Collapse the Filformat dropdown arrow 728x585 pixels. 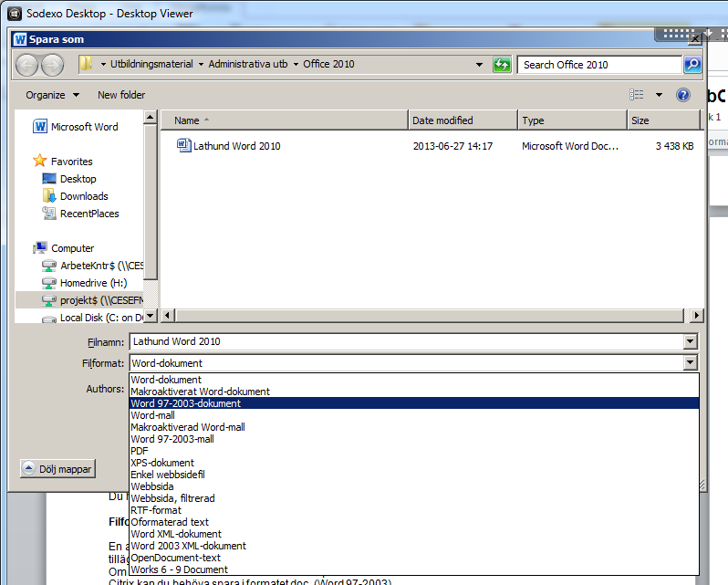click(691, 362)
